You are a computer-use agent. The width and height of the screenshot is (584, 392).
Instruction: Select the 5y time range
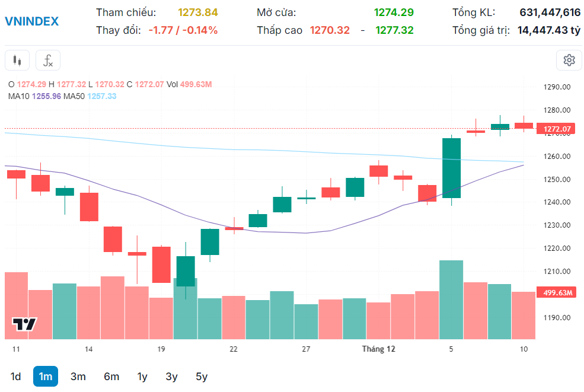202,377
